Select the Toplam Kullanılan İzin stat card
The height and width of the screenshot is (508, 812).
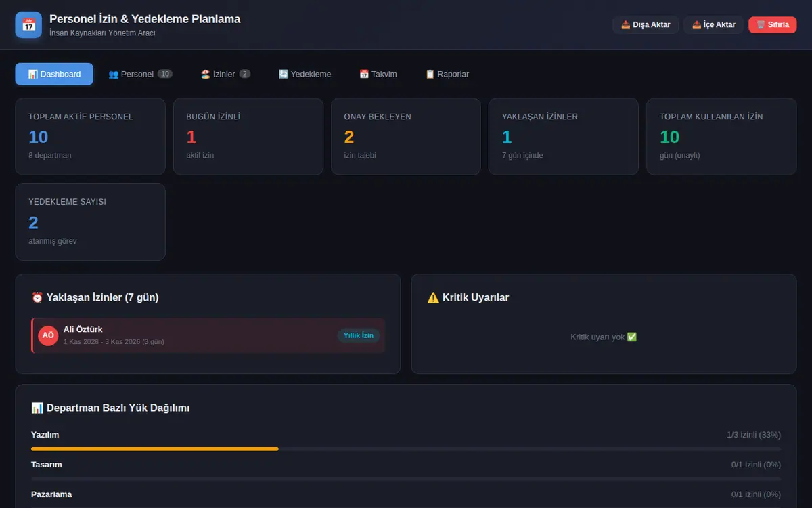(721, 136)
